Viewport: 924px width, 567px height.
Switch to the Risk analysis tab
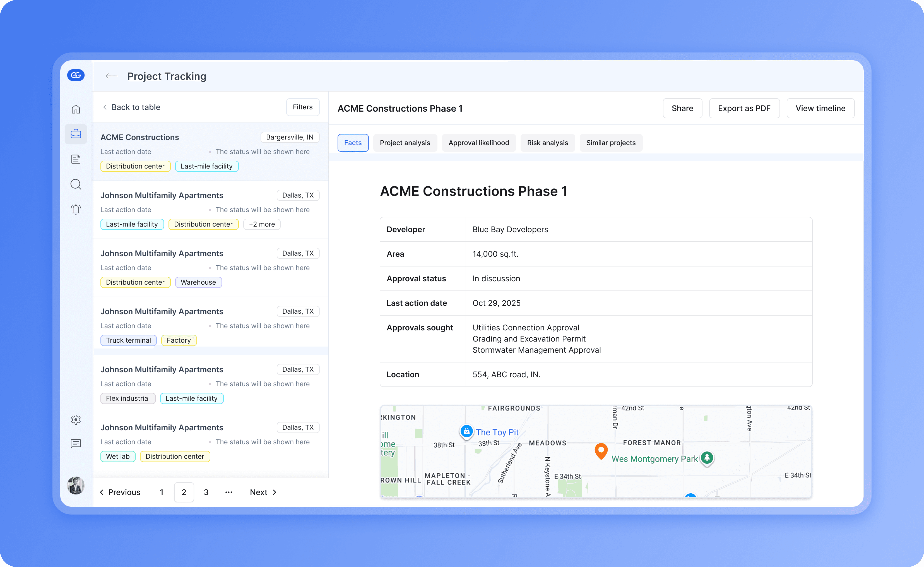[x=547, y=143]
